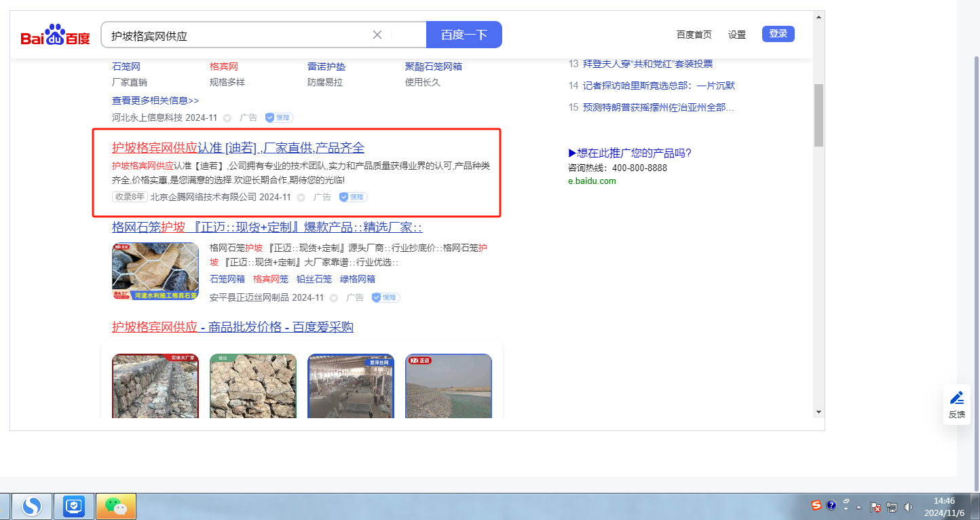This screenshot has width=980, height=520.
Task: Open hot search 预测特朗普获摇摆州佐治亚州全部…
Action: click(658, 107)
